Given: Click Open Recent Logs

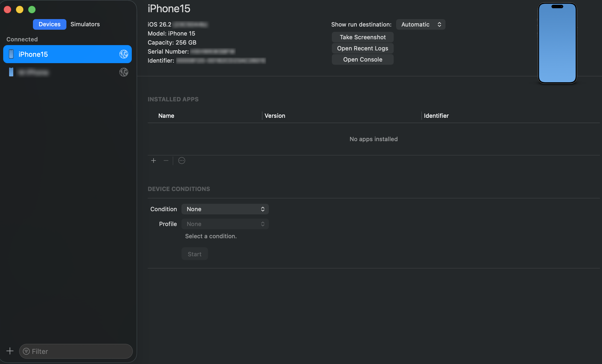Looking at the screenshot, I should (x=362, y=48).
